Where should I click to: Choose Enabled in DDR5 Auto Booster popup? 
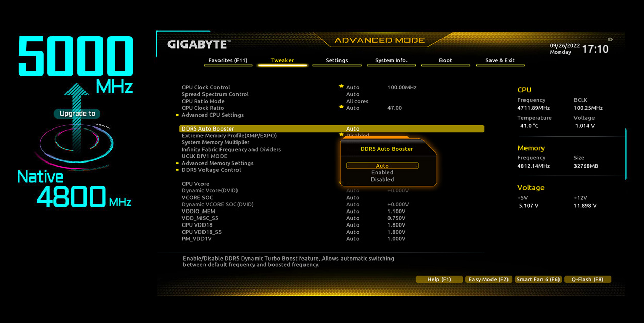coord(382,173)
